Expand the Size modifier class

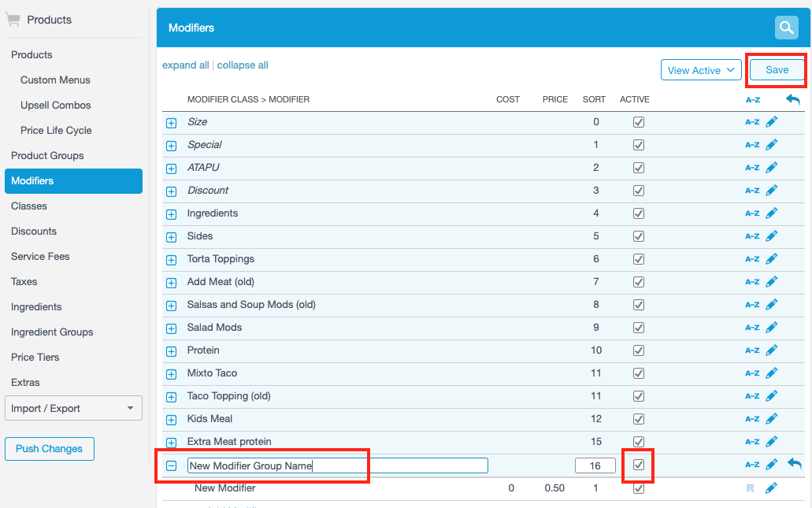(171, 121)
